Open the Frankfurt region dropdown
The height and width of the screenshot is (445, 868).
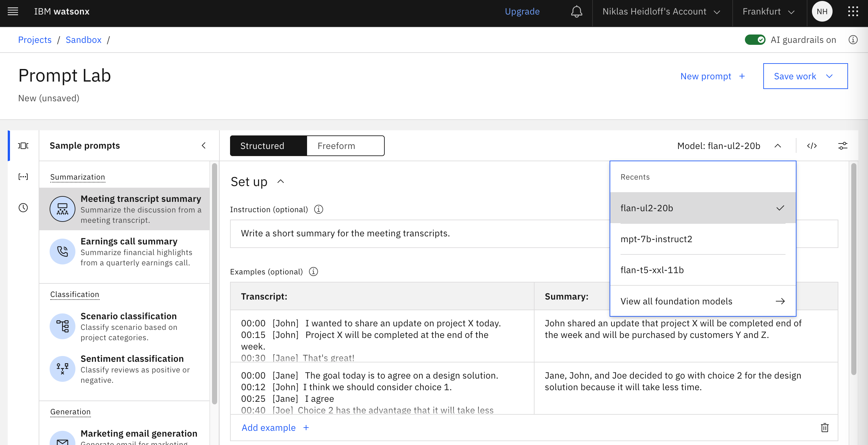coord(769,12)
